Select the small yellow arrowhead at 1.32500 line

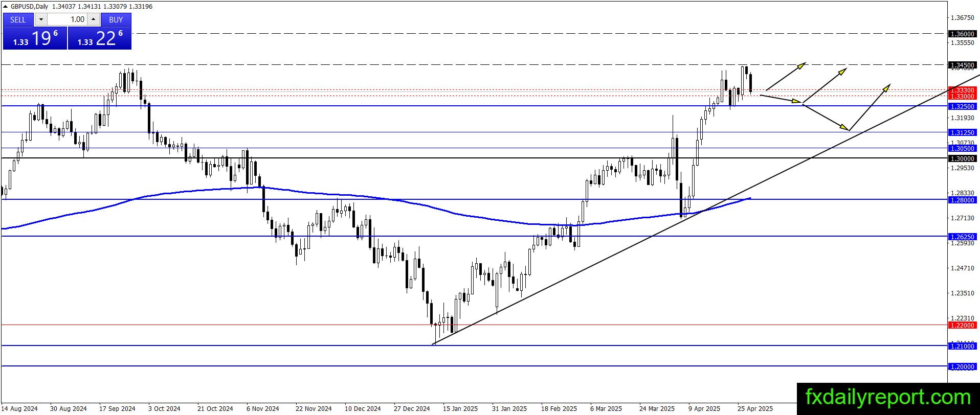click(796, 101)
